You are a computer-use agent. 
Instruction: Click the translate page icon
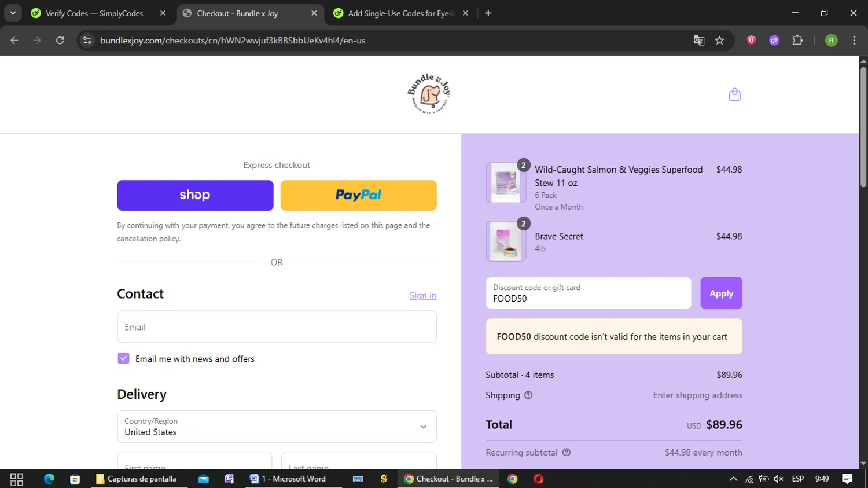pos(699,41)
